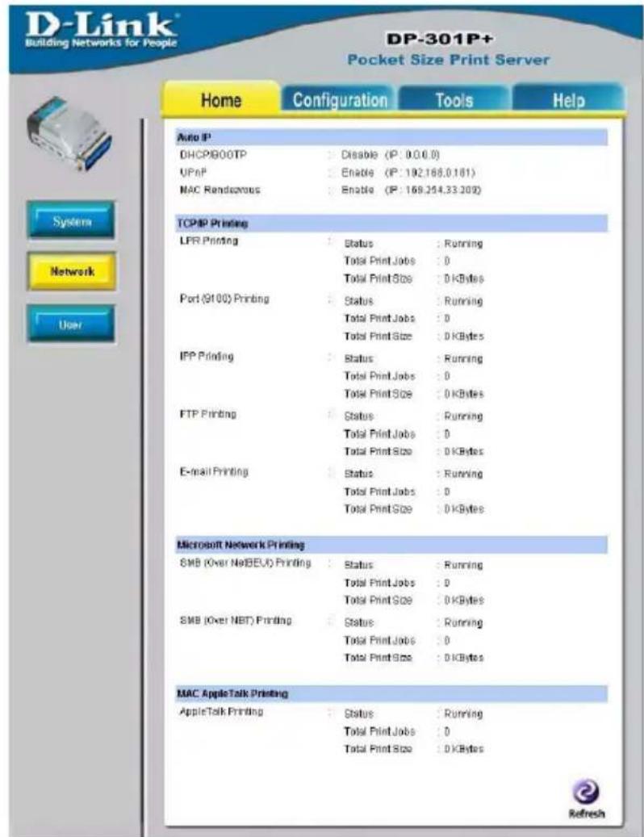The image size is (644, 837).
Task: Click the Refresh icon
Action: [x=586, y=793]
